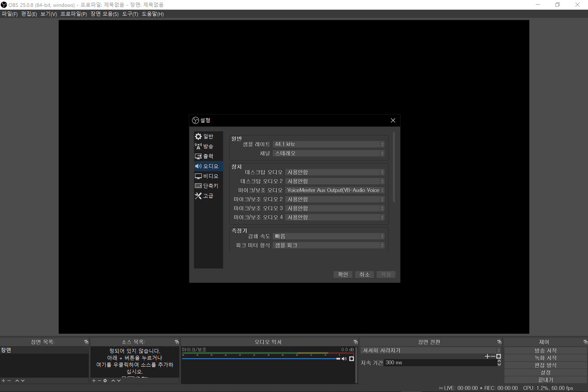This screenshot has height=392, width=588.
Task: Expand the 피크 미터 형식 dropdown
Action: tap(329, 245)
